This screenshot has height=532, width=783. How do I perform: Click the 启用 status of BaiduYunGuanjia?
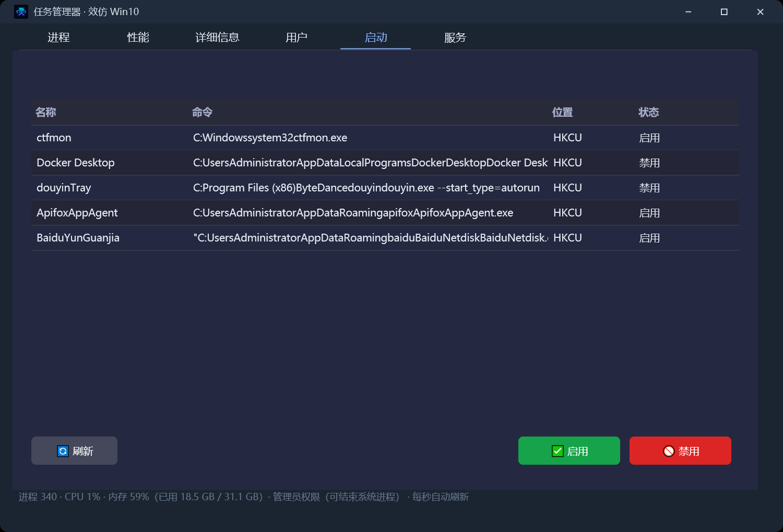(650, 238)
